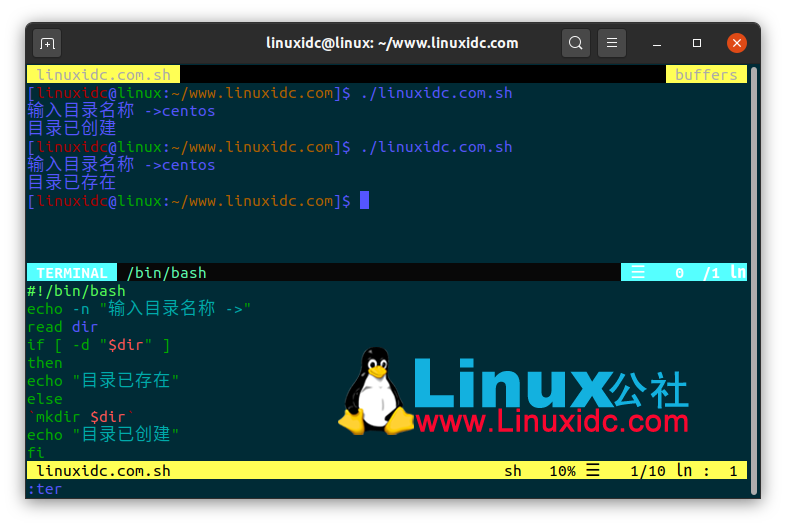Click the 'sh' filetype in status bar
Viewport: 786px width, 527px height.
pos(513,471)
